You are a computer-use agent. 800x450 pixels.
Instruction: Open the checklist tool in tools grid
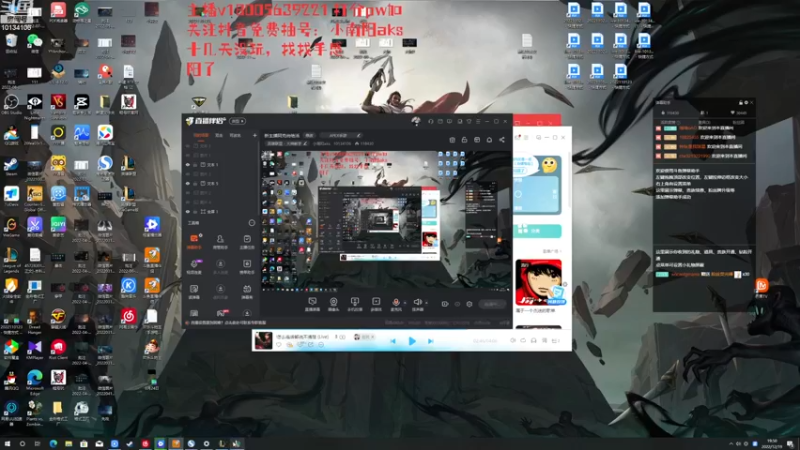tap(247, 242)
